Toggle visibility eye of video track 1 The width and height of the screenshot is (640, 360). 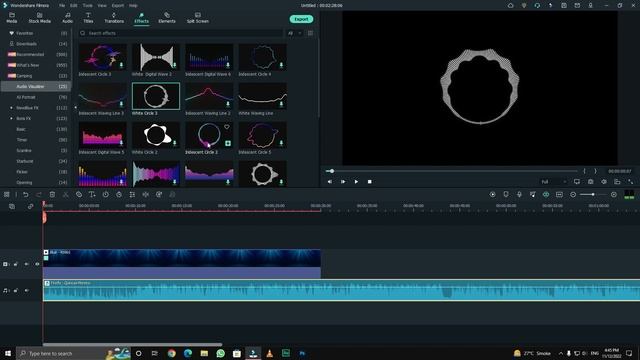pyautogui.click(x=37, y=264)
